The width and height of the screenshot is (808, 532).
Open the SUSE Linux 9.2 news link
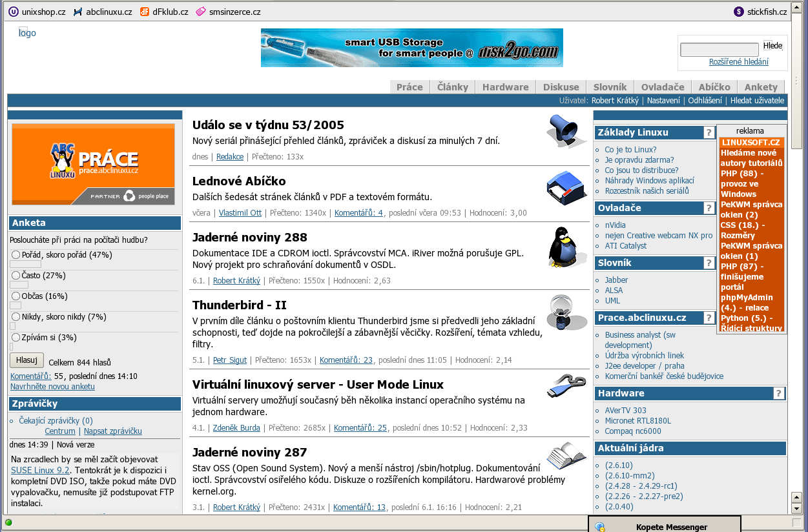click(x=41, y=471)
